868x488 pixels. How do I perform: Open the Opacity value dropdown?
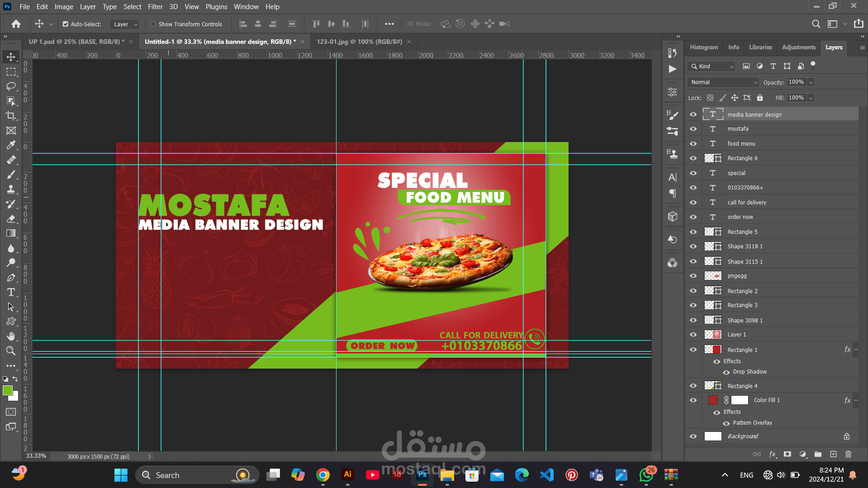(811, 82)
